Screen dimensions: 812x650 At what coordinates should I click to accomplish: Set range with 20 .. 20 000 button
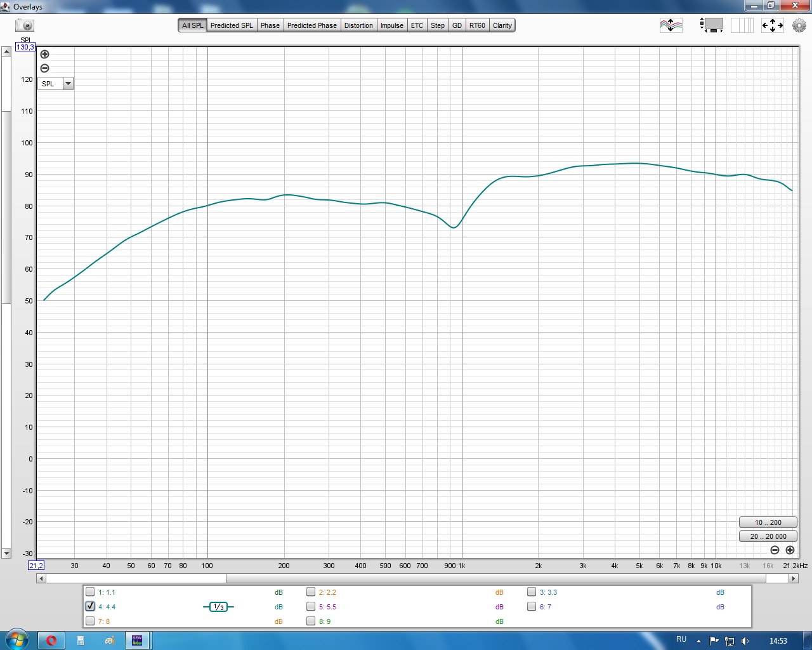tap(768, 536)
